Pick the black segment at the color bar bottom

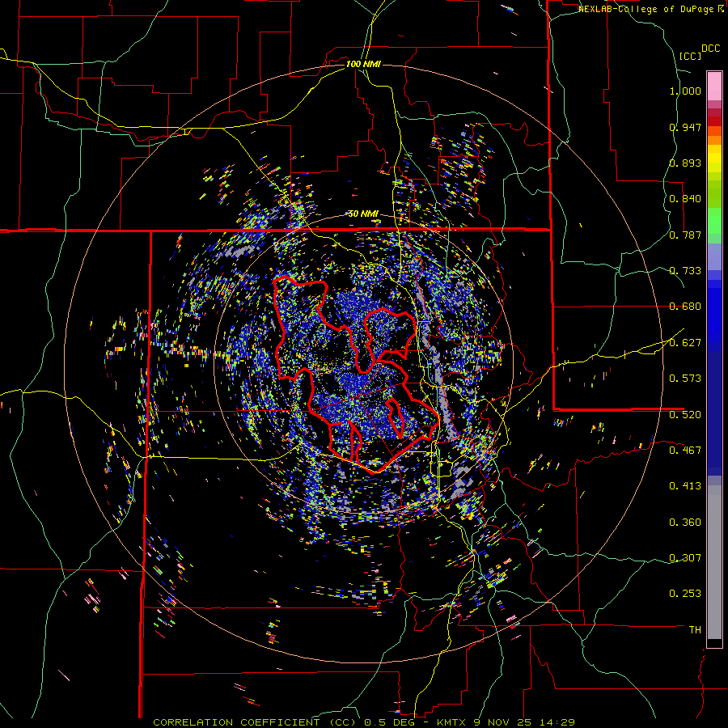(x=714, y=643)
